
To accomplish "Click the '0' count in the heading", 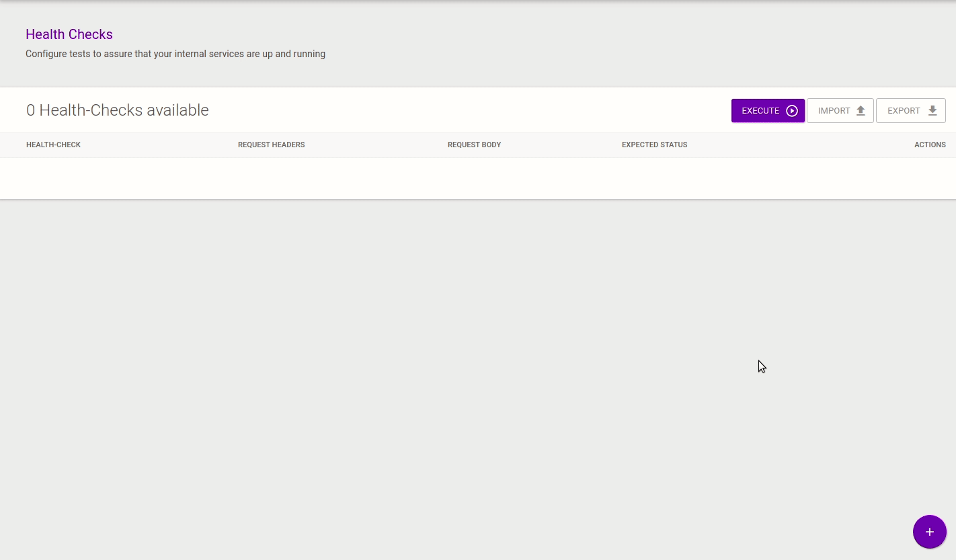I will [30, 110].
